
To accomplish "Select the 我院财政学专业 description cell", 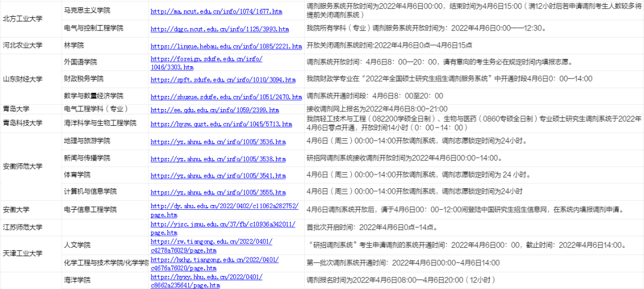I will [475, 79].
